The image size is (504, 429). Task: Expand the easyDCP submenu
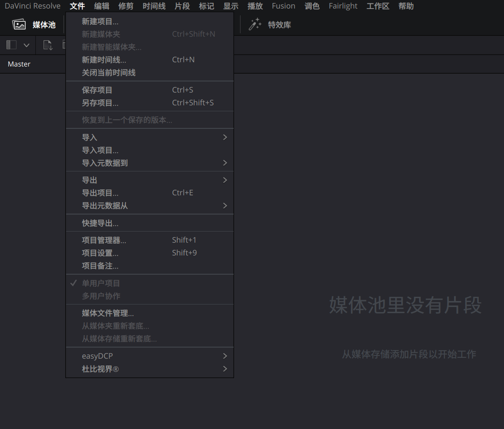(x=150, y=356)
